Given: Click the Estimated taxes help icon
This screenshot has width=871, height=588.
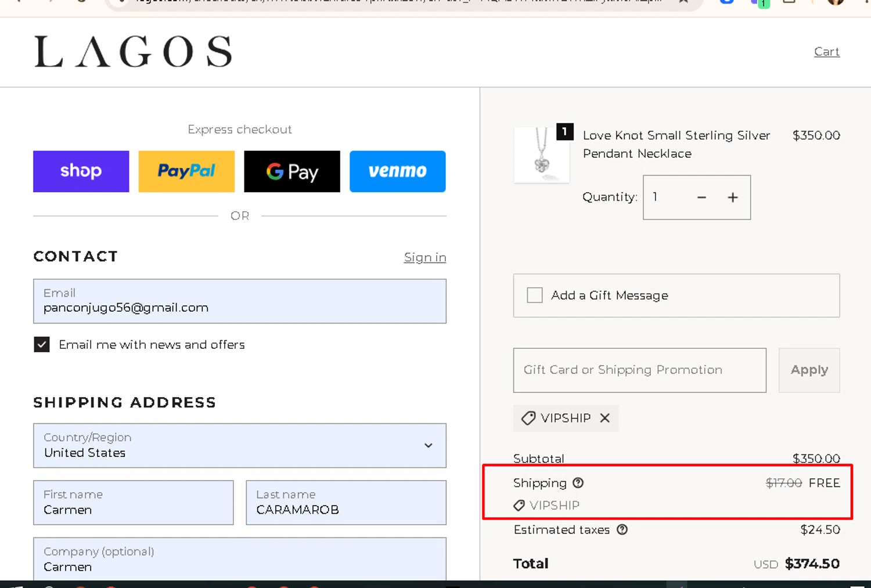Looking at the screenshot, I should click(x=622, y=529).
